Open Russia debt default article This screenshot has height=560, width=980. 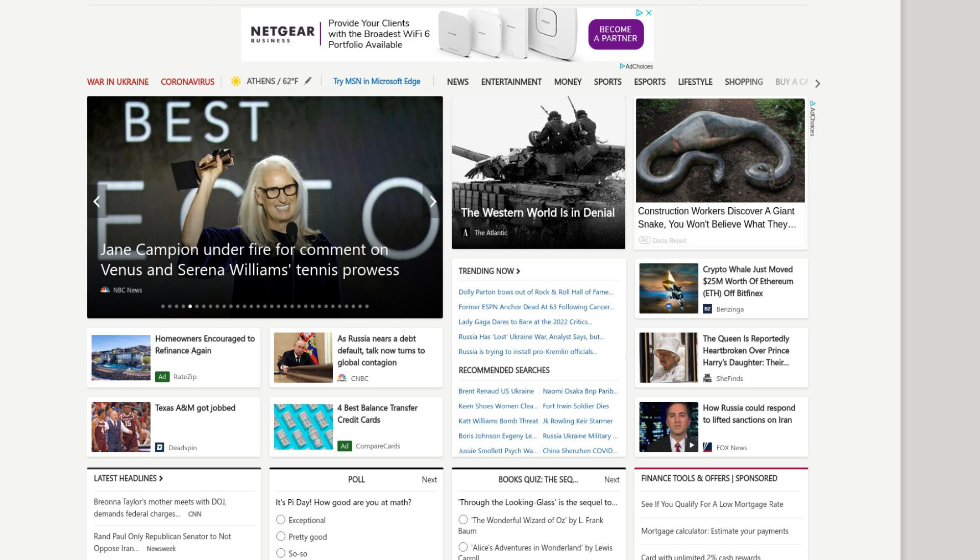(x=381, y=351)
